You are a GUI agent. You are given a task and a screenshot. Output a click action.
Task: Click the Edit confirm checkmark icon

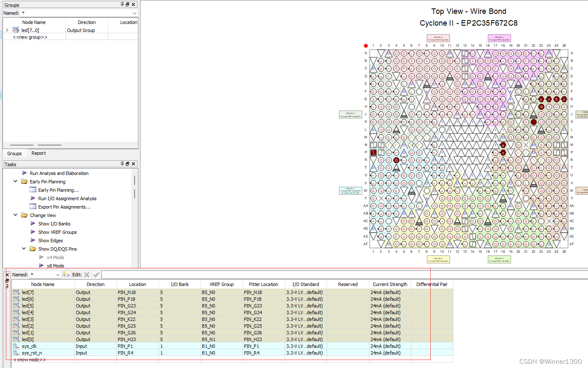96,275
